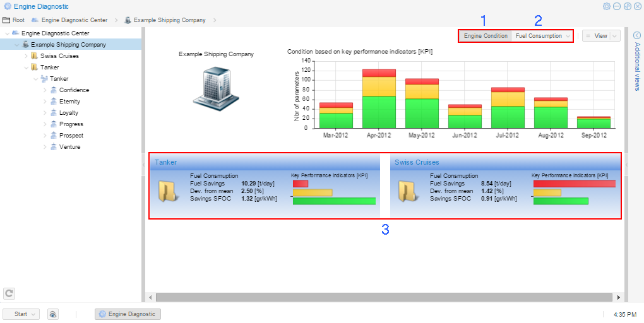Open the Tanker card title link
Screen dimensions: 644x323
coord(165,162)
